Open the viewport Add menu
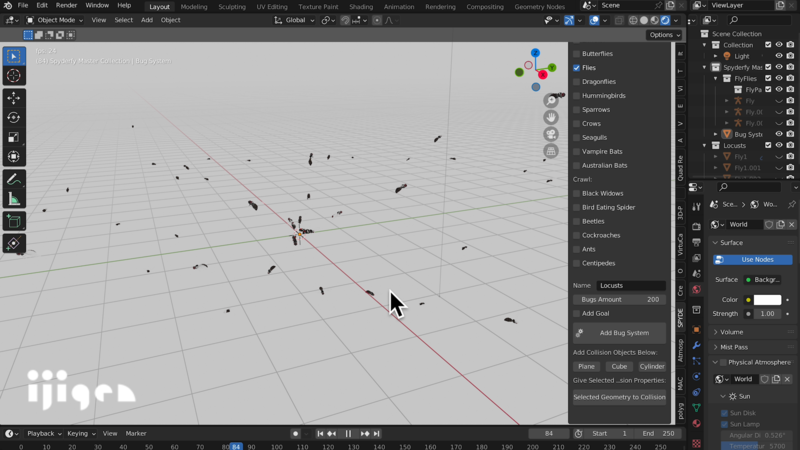The height and width of the screenshot is (450, 800). (x=146, y=20)
